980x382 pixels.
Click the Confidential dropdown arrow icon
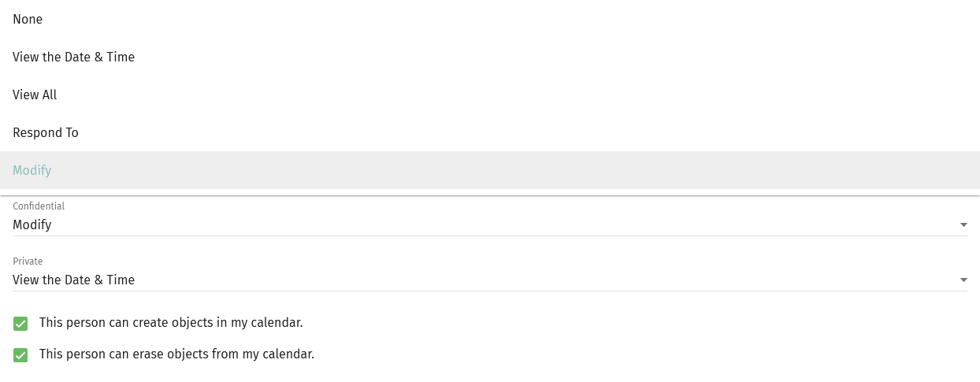(963, 225)
